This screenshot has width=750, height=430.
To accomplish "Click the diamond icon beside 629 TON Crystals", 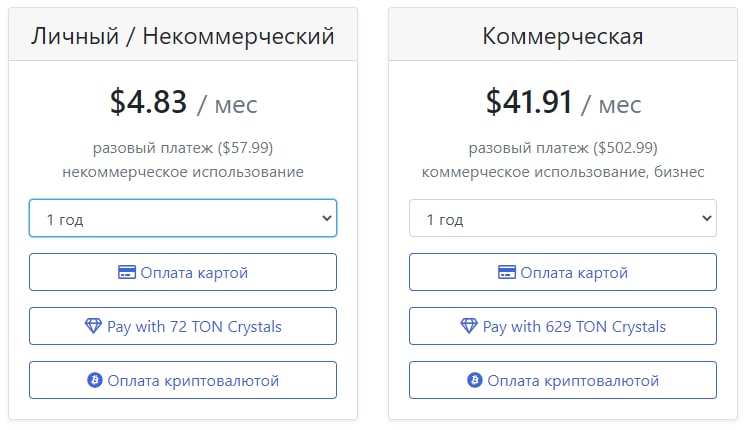I will pos(469,326).
